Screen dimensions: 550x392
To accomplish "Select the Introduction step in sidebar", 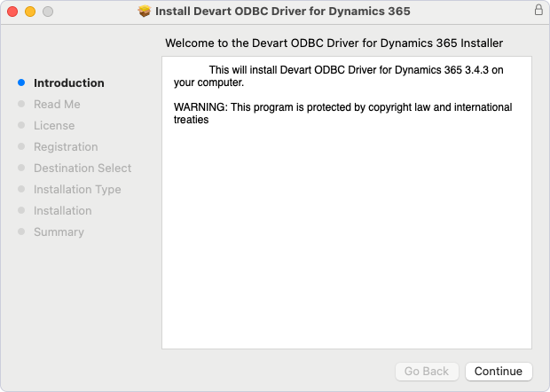I will tap(69, 83).
